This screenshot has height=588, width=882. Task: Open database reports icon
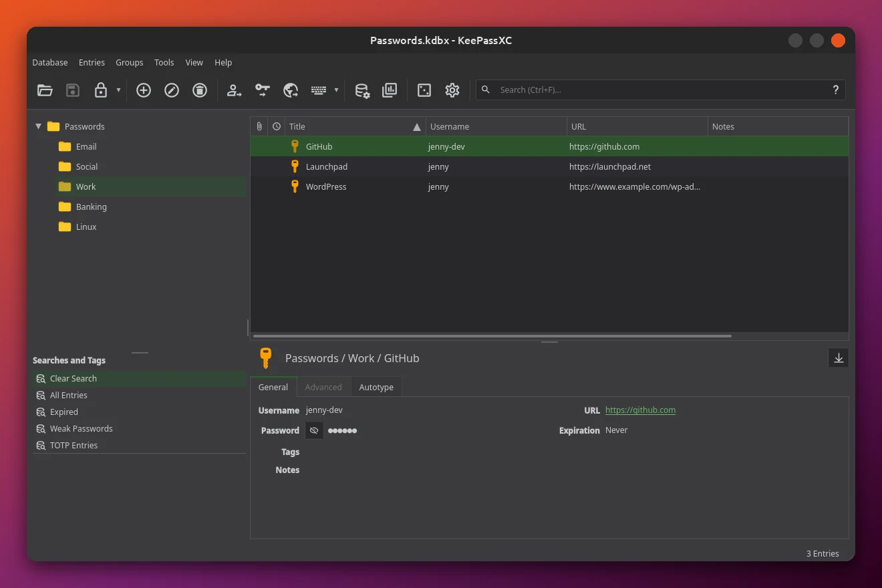point(390,90)
